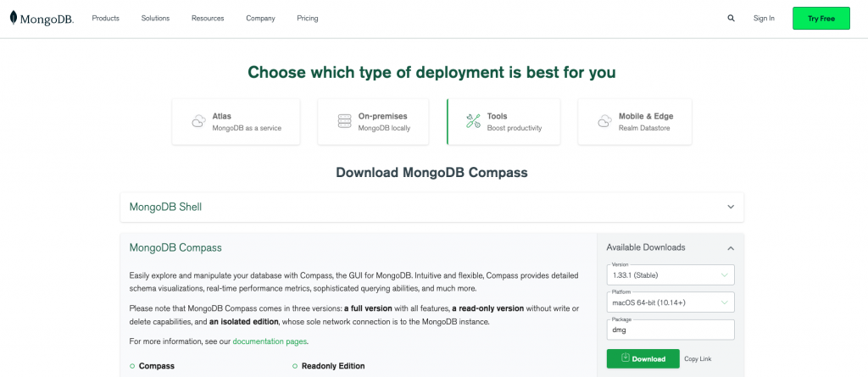Screen dimensions: 868x377
Task: Open the Version 1.33.1 dropdown
Action: click(x=670, y=274)
